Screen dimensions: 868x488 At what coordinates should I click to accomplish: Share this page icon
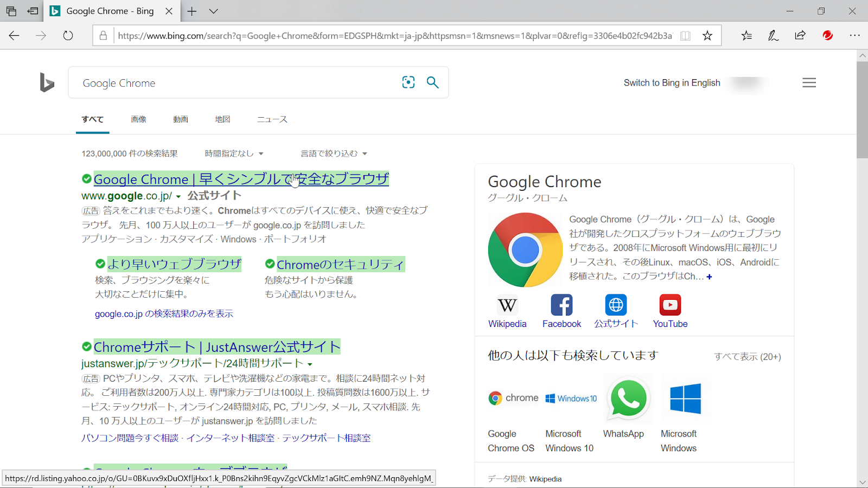[x=800, y=36]
